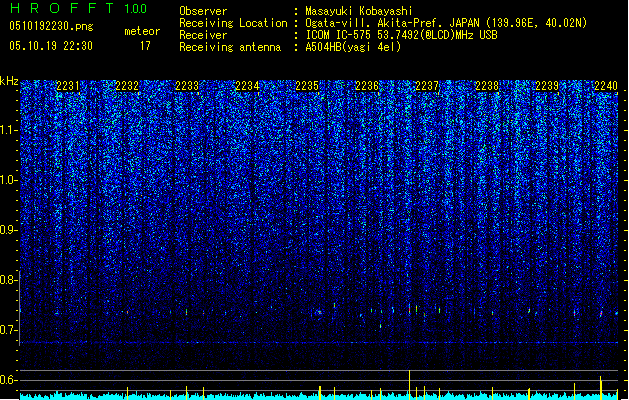629x400 pixels.
Task: Click the 'meteor' label
Action: click(142, 31)
